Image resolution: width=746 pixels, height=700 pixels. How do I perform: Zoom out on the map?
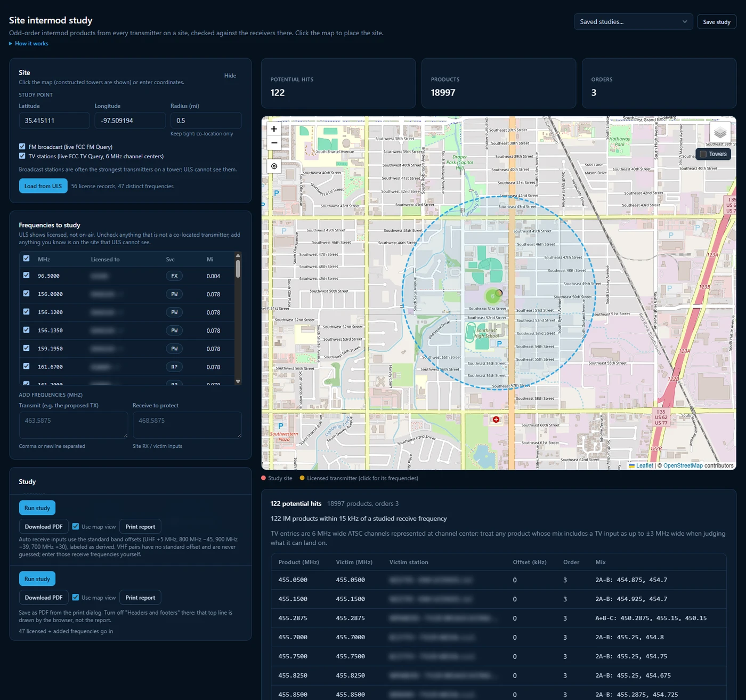coord(274,143)
